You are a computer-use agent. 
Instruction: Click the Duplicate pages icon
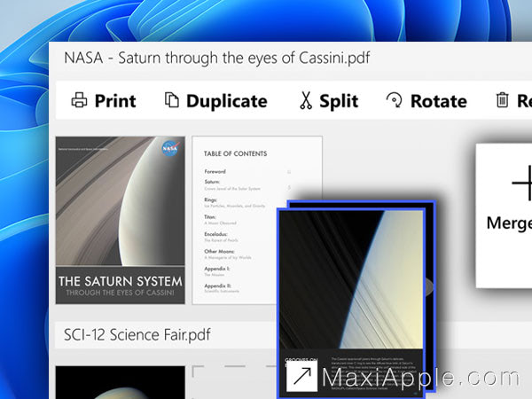point(172,100)
